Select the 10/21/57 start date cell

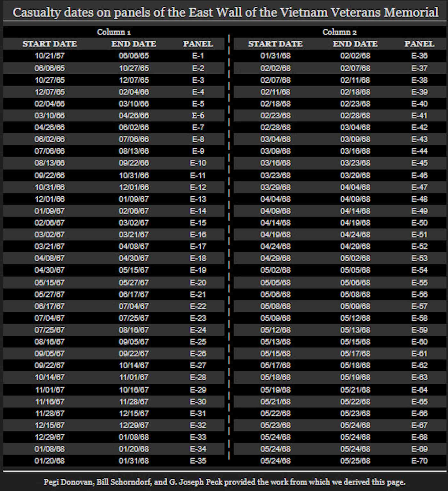point(50,56)
